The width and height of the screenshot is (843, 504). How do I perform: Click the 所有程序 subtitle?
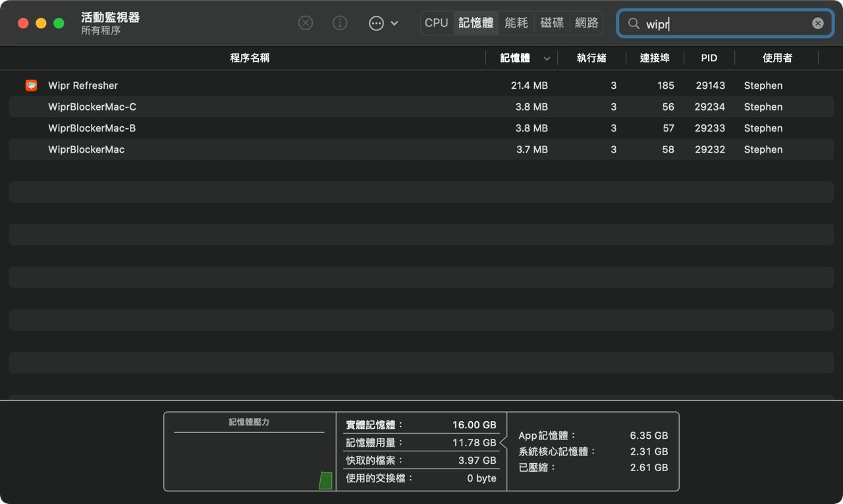(x=101, y=31)
